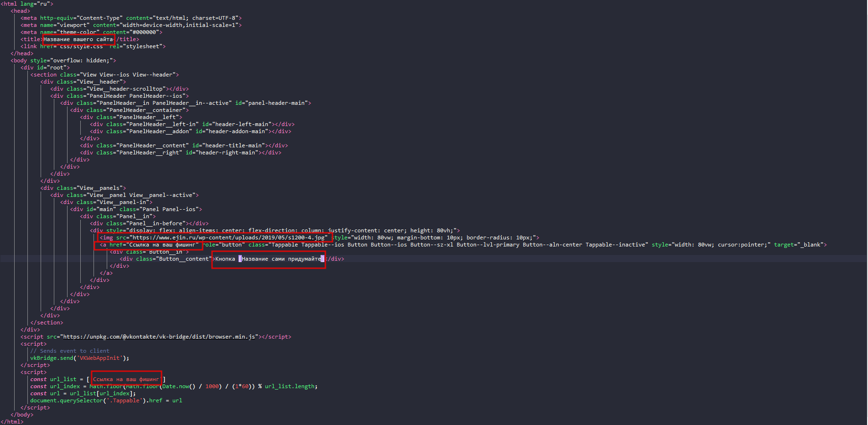868x425 pixels.
Task: Click the section View--header opening tag
Action: click(x=104, y=75)
